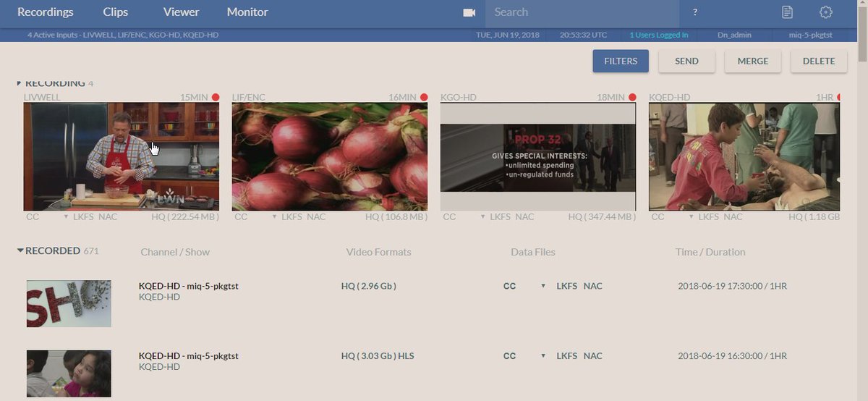Click 'HQ ( 3.03 Gb ) HLS' video format
This screenshot has width=868, height=401.
(x=378, y=356)
